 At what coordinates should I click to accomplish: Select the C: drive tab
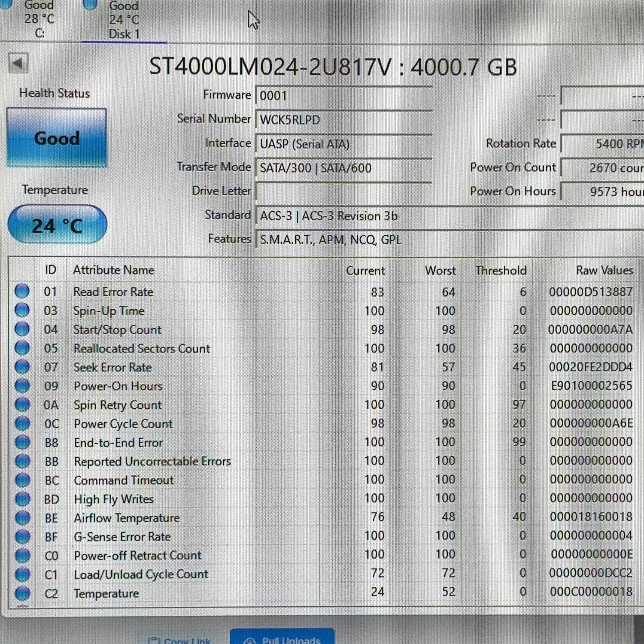(39, 19)
